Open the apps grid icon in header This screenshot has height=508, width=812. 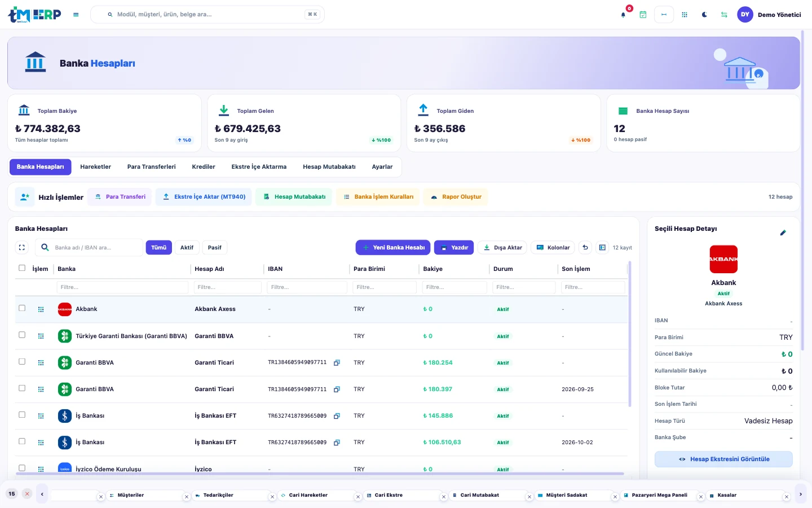(685, 15)
